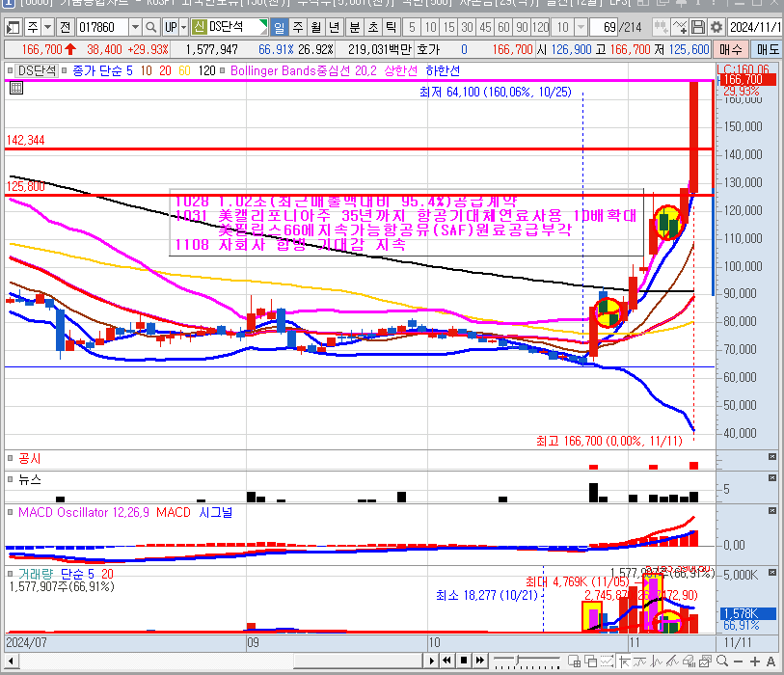Expand the UP dropdown arrow
784x675 pixels.
click(x=183, y=27)
